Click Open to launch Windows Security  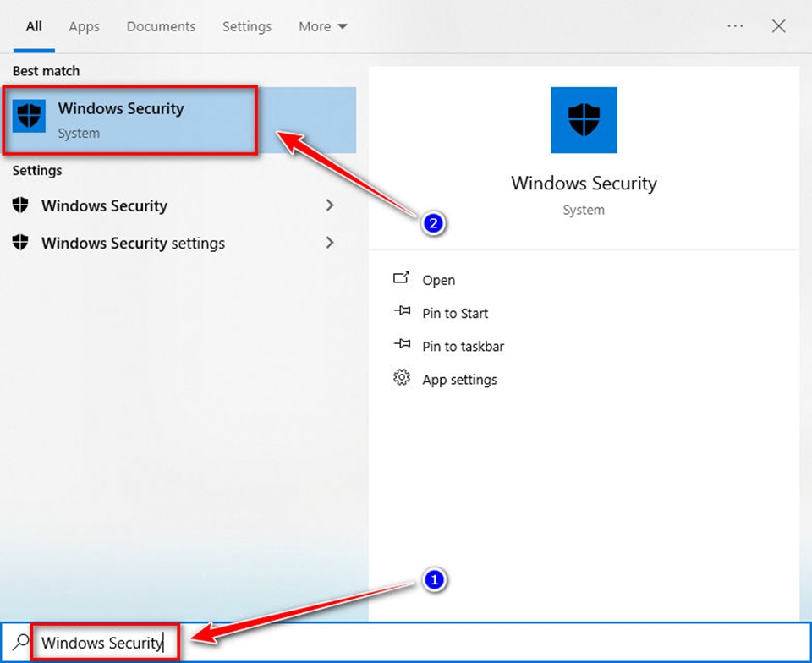click(438, 279)
